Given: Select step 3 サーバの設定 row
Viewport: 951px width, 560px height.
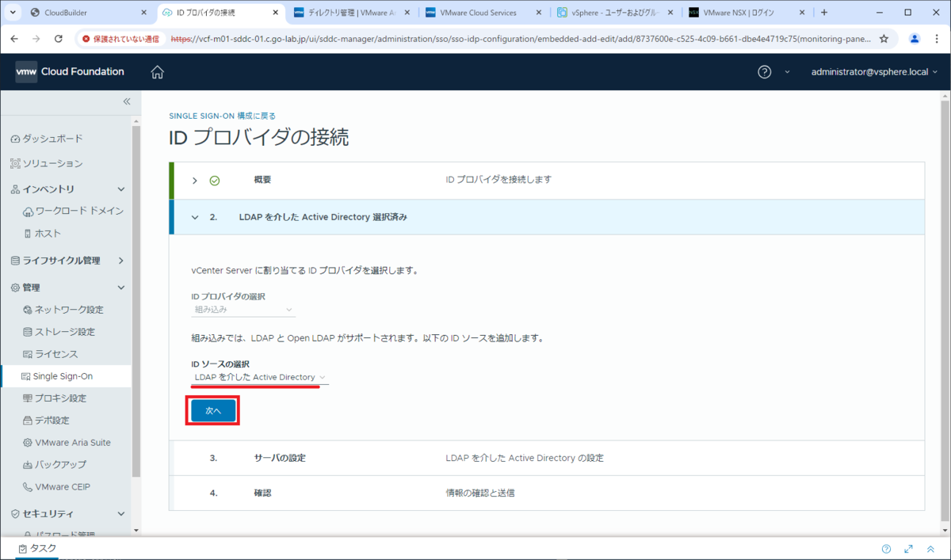Looking at the screenshot, I should coord(547,459).
